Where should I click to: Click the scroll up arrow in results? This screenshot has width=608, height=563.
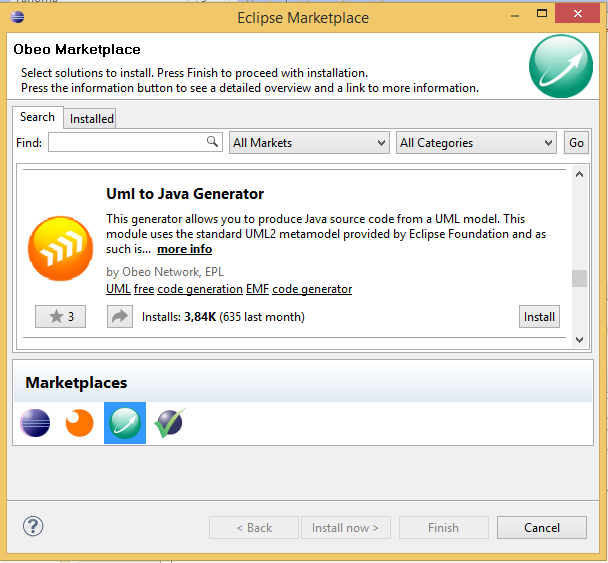point(579,174)
